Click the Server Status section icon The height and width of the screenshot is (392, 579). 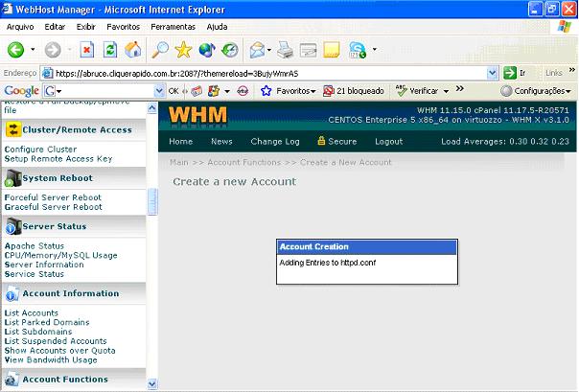[12, 226]
